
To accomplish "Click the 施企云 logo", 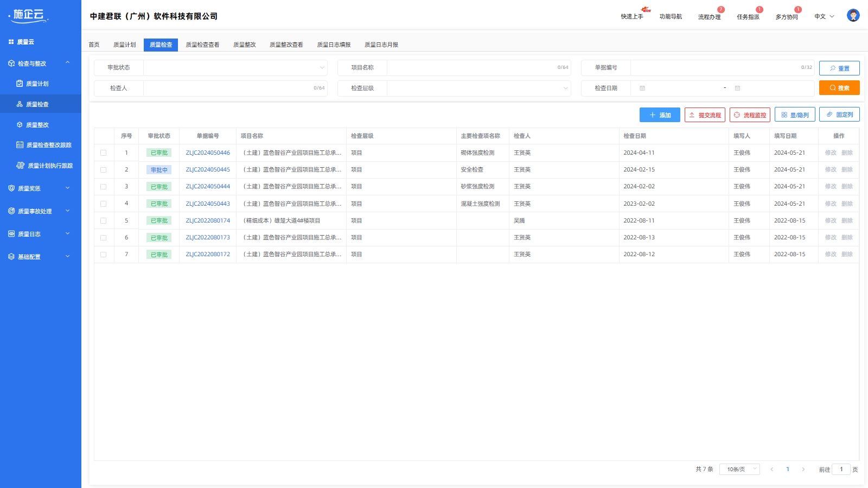I will tap(29, 16).
